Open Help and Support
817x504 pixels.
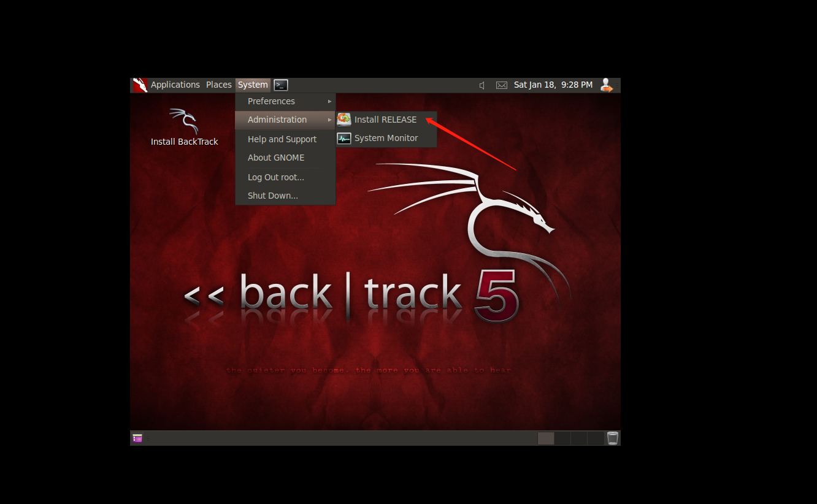point(285,139)
